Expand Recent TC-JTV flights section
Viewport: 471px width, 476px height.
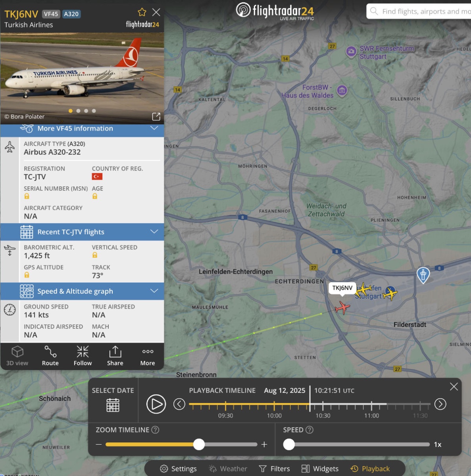click(82, 232)
